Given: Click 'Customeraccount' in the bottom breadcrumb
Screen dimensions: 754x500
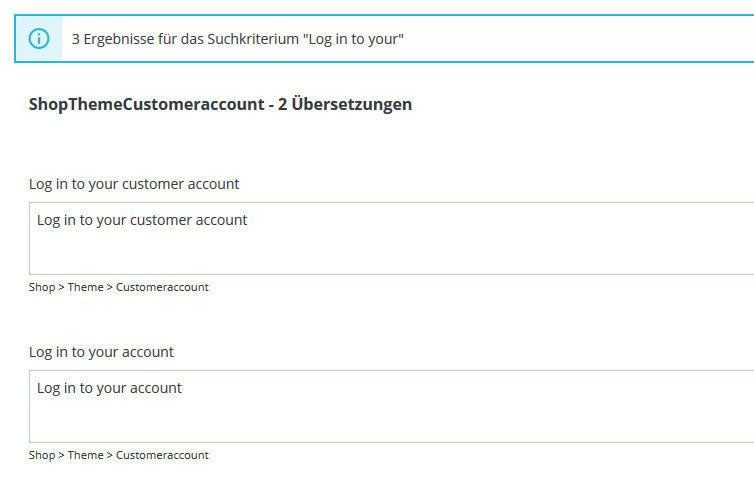Looking at the screenshot, I should coord(162,455).
